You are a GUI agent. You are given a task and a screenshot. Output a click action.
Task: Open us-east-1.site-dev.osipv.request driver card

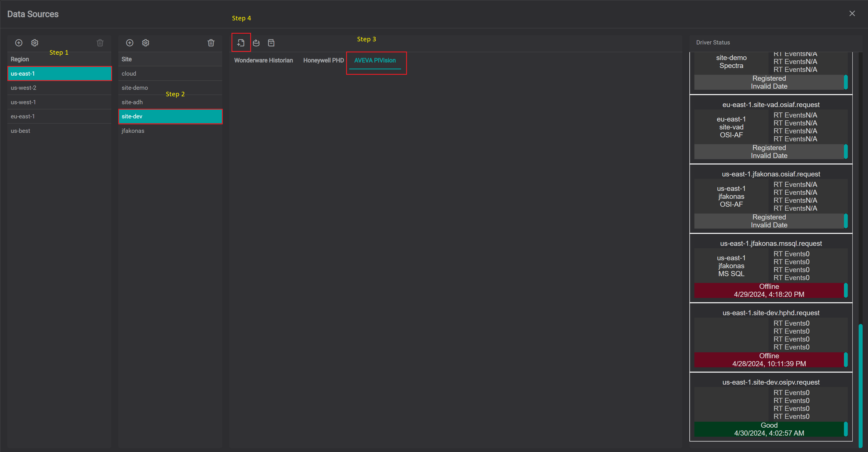coord(771,407)
